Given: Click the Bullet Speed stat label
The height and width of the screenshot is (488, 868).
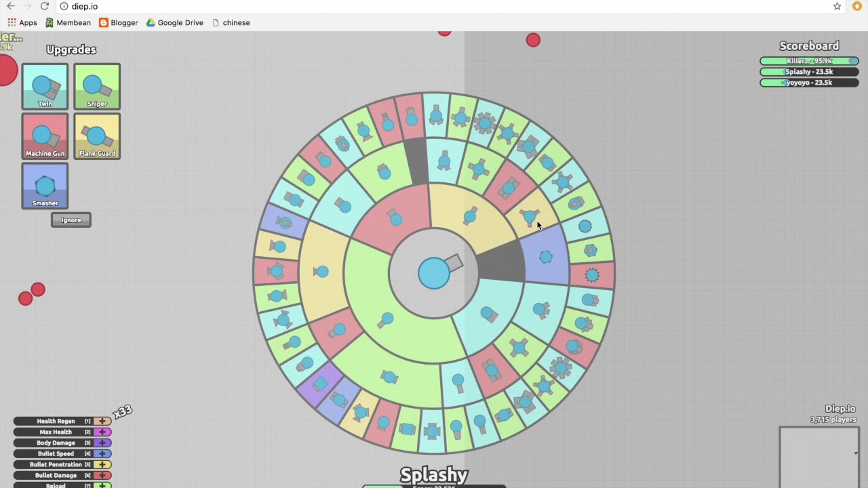Looking at the screenshot, I should pos(56,453).
